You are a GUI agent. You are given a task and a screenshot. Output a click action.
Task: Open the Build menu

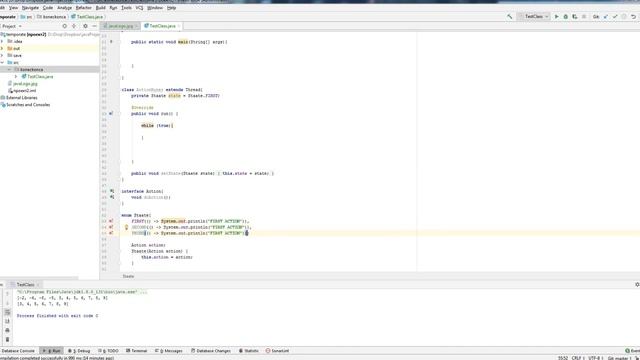point(100,8)
